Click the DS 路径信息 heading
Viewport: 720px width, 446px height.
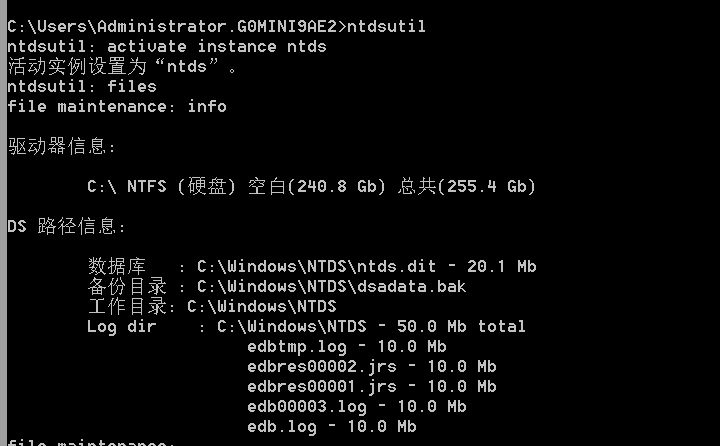[66, 227]
